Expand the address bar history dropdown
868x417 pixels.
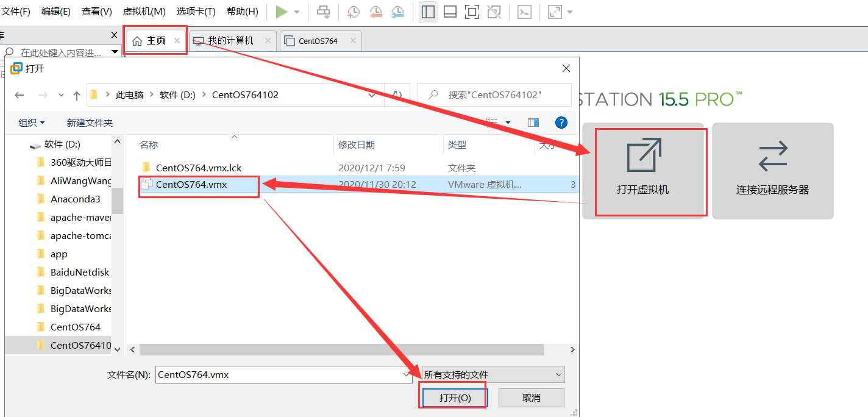[x=372, y=95]
